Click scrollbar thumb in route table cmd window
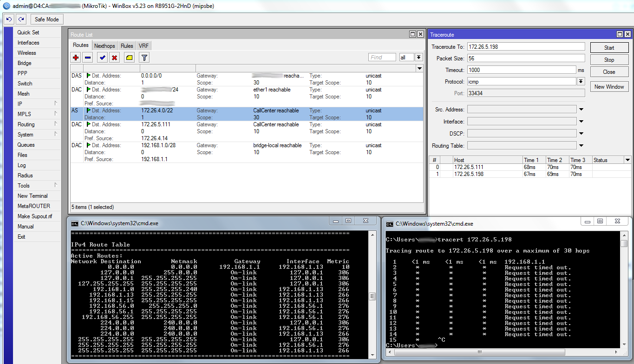The width and height of the screenshot is (634, 364). coord(372,297)
